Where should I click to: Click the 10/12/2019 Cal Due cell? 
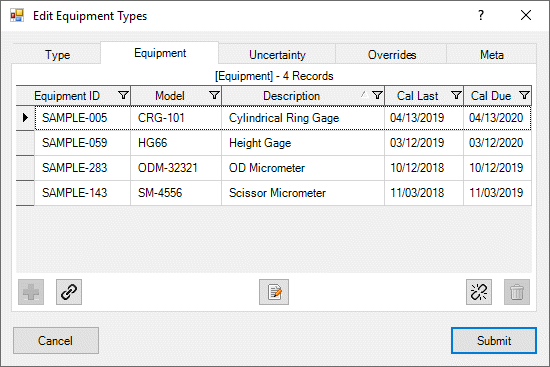coord(497,168)
